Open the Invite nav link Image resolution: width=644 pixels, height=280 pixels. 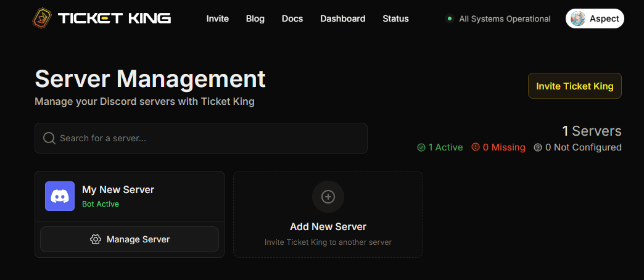click(217, 19)
